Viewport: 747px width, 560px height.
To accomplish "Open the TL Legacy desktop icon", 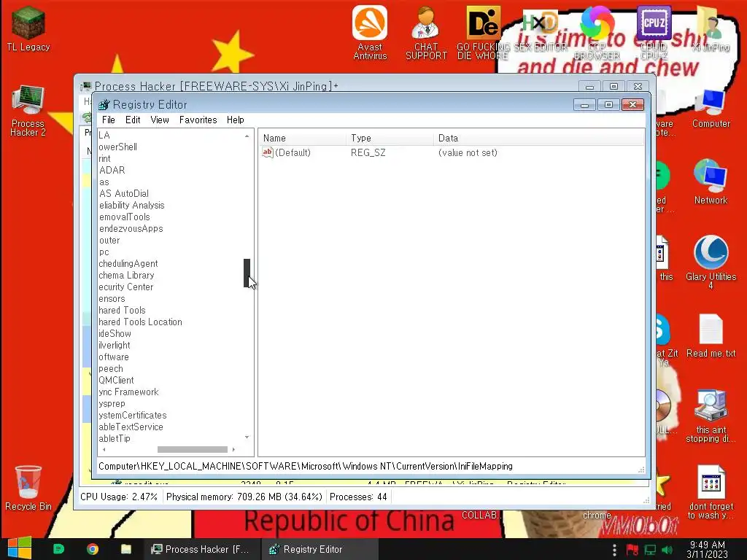I will point(28,28).
